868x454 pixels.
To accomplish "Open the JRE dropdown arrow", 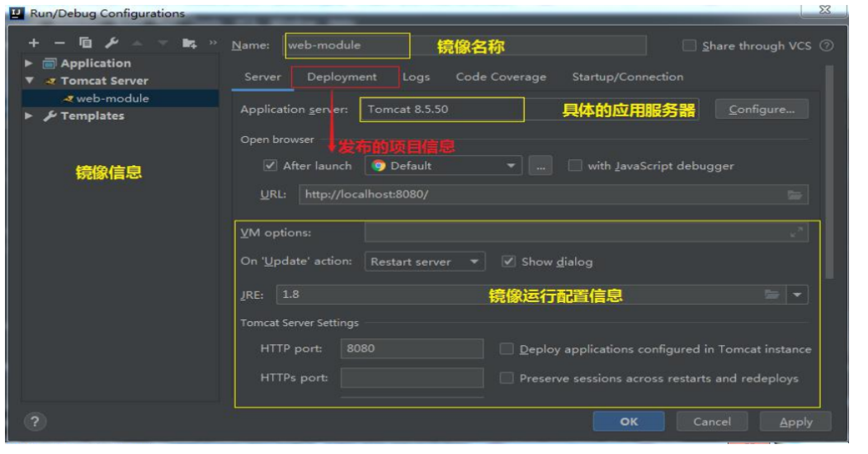I will click(797, 295).
